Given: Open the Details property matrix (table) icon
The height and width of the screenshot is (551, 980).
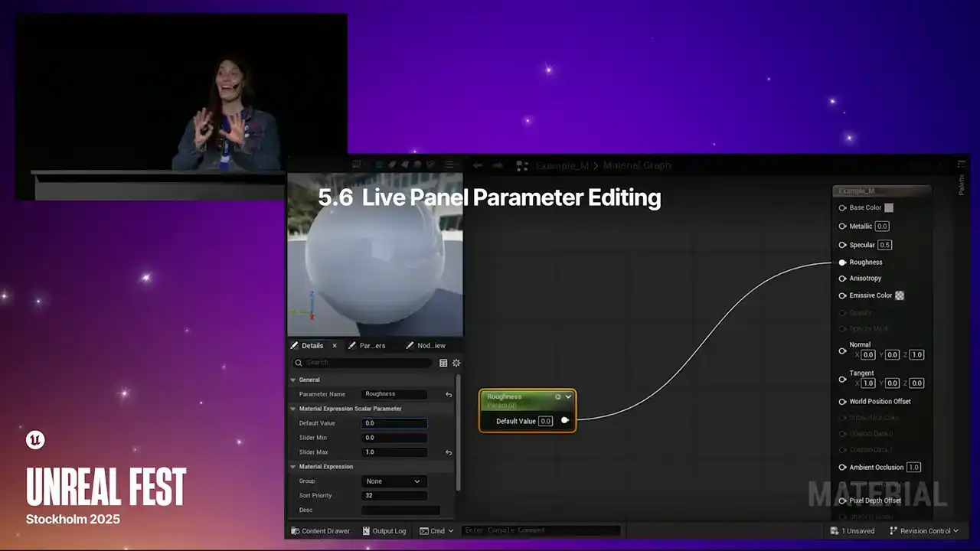Looking at the screenshot, I should (x=443, y=363).
